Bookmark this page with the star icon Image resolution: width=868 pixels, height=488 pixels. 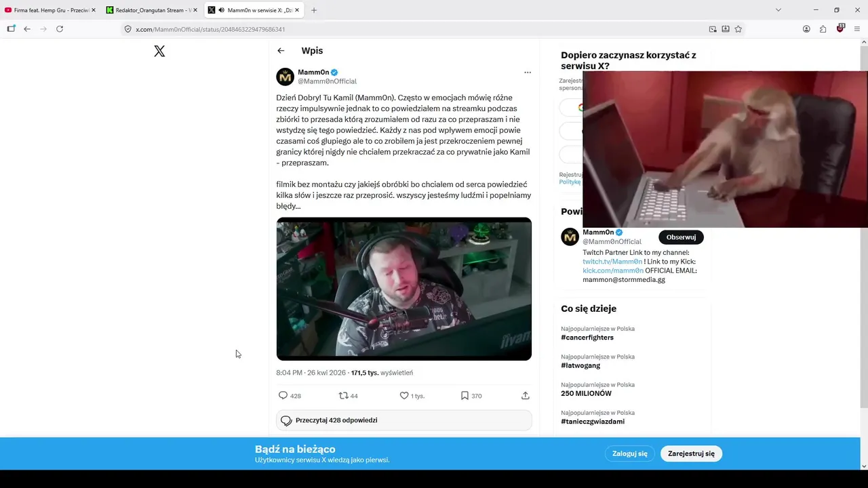[x=738, y=29]
